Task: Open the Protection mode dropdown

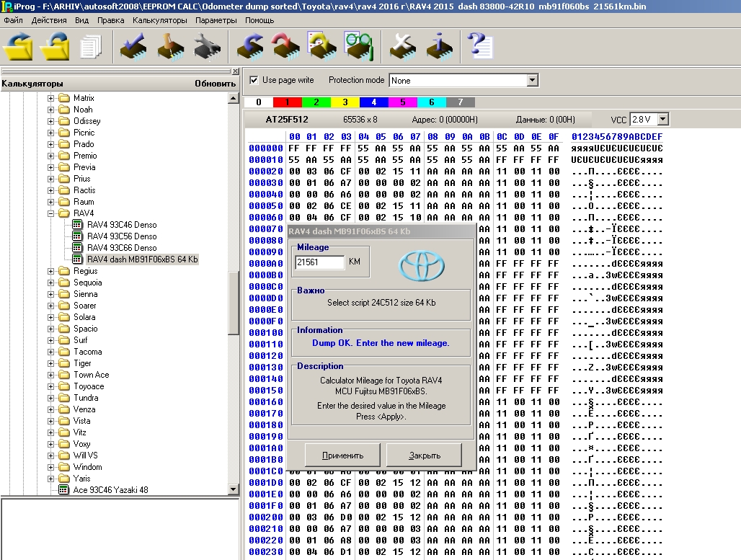Action: pos(532,80)
